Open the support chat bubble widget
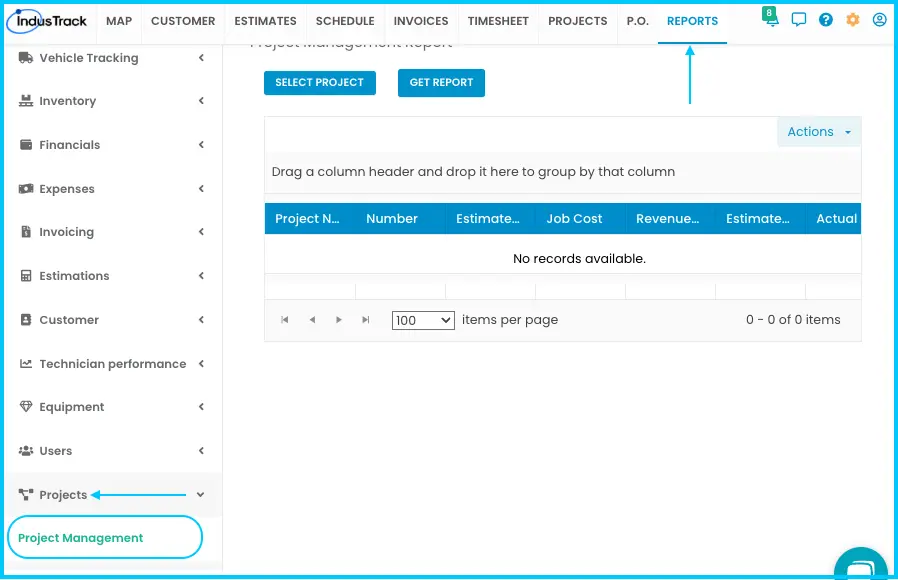Screen dimensions: 898x580 pyautogui.click(x=861, y=564)
